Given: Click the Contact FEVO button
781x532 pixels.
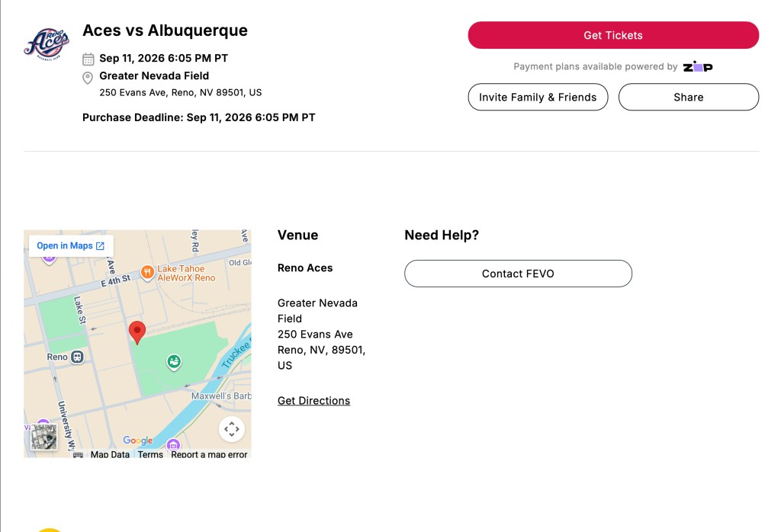Looking at the screenshot, I should tap(518, 274).
